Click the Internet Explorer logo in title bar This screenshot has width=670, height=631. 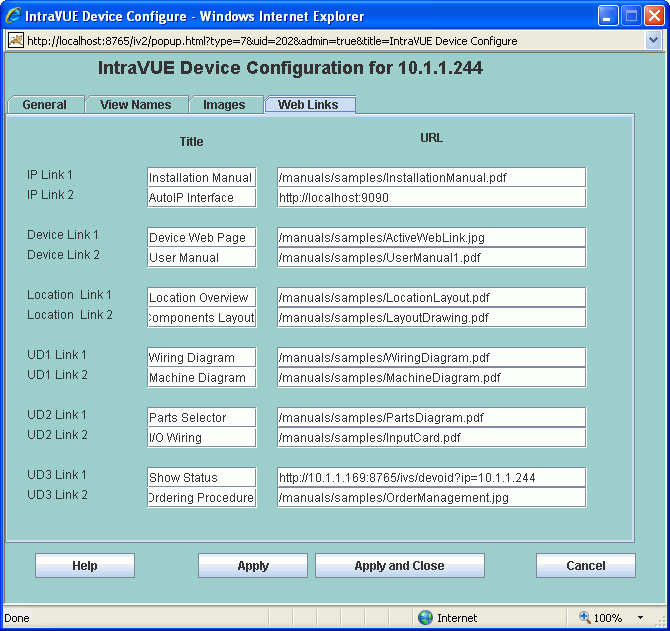(13, 16)
